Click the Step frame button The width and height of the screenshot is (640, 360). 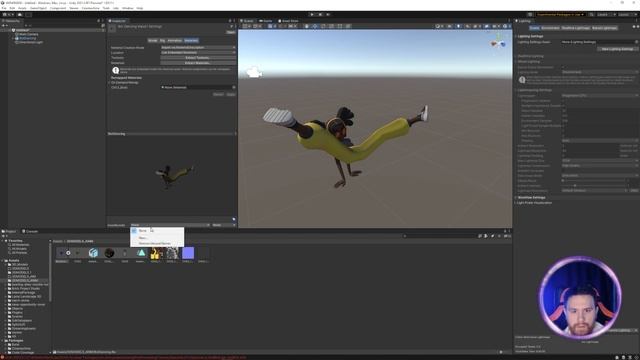328,14
